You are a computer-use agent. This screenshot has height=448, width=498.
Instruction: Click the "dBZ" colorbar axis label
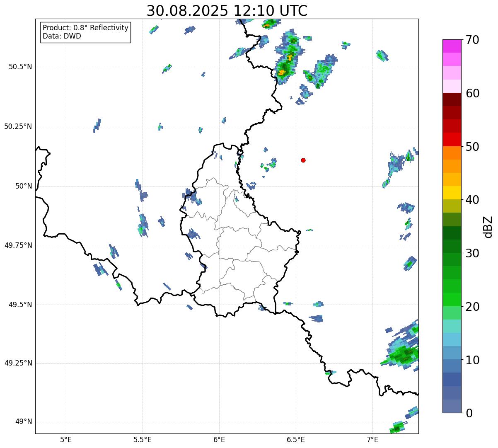[488, 227]
